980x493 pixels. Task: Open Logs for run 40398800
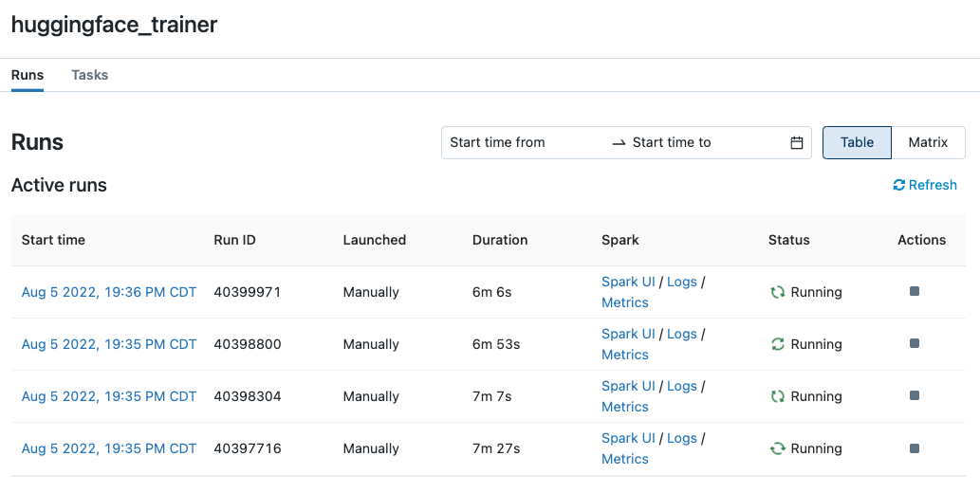[682, 334]
